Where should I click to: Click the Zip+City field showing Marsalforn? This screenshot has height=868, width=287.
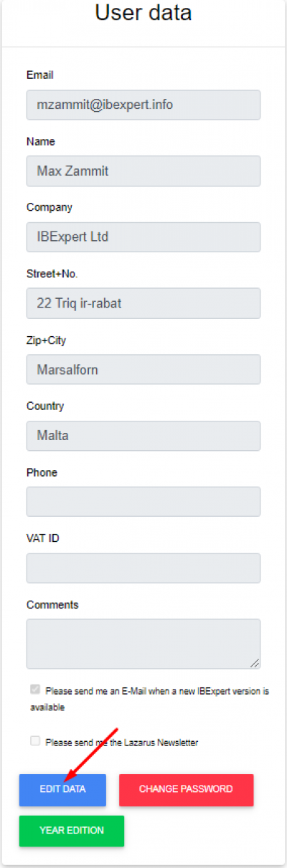[x=143, y=369]
